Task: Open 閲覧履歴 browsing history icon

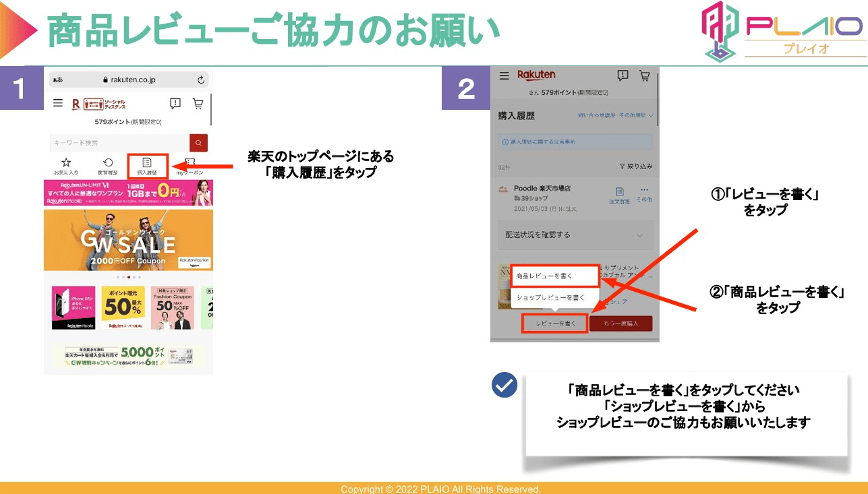Action: click(108, 166)
